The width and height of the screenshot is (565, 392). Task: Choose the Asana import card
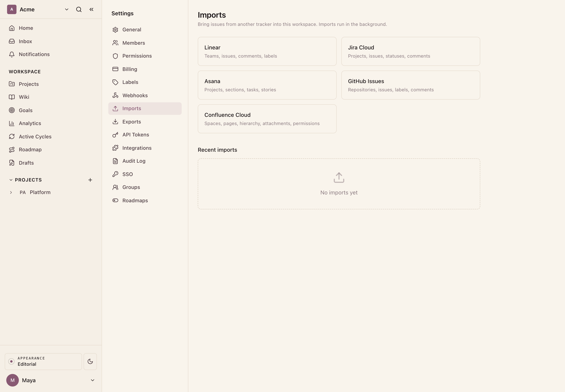[x=267, y=85]
